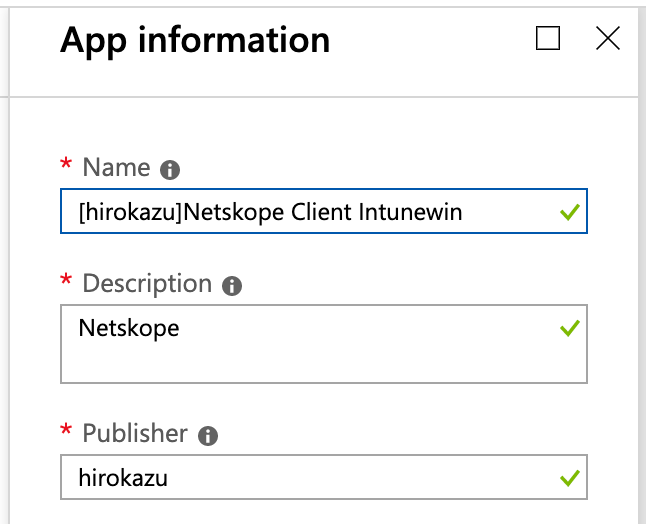Viewport: 646px width, 524px height.
Task: Click the green checkmark in Description box
Action: [x=570, y=328]
